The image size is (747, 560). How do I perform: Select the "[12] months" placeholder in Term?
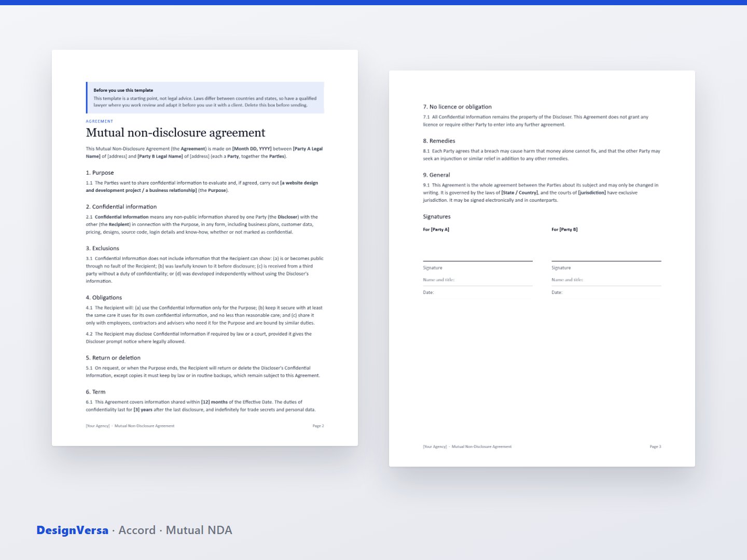click(x=214, y=402)
